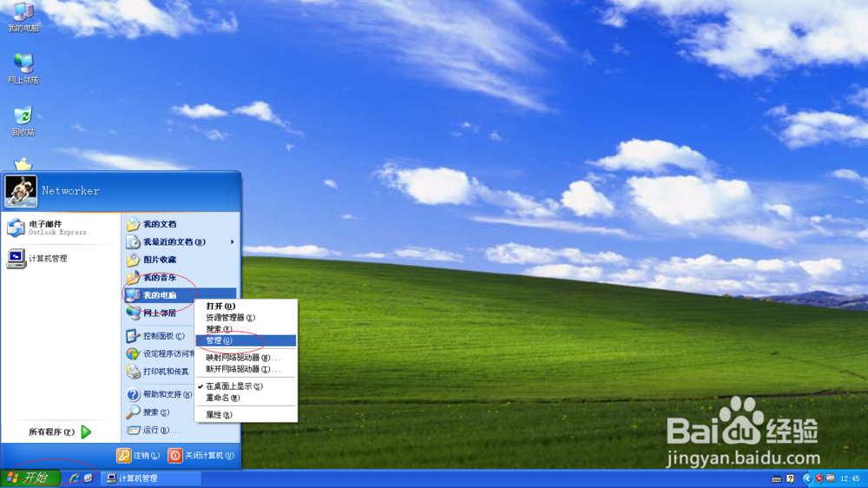This screenshot has height=488, width=868.
Task: Click the 开始 Start button
Action: tap(30, 478)
